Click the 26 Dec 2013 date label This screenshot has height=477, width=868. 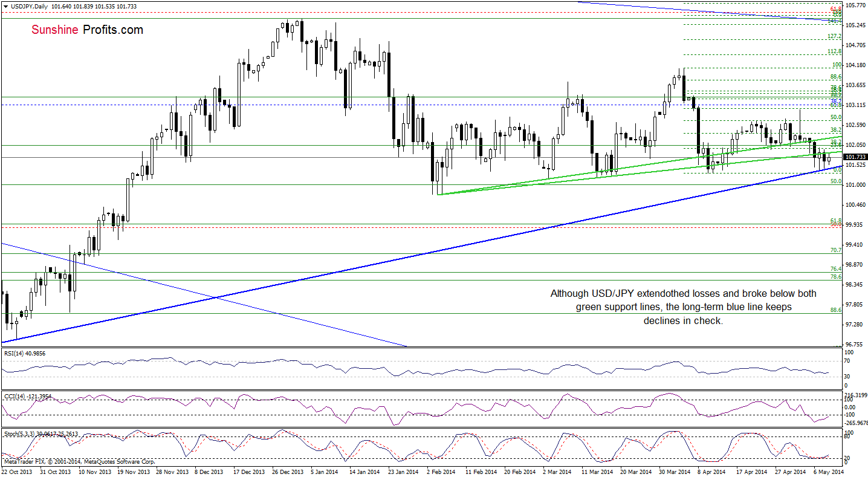288,472
